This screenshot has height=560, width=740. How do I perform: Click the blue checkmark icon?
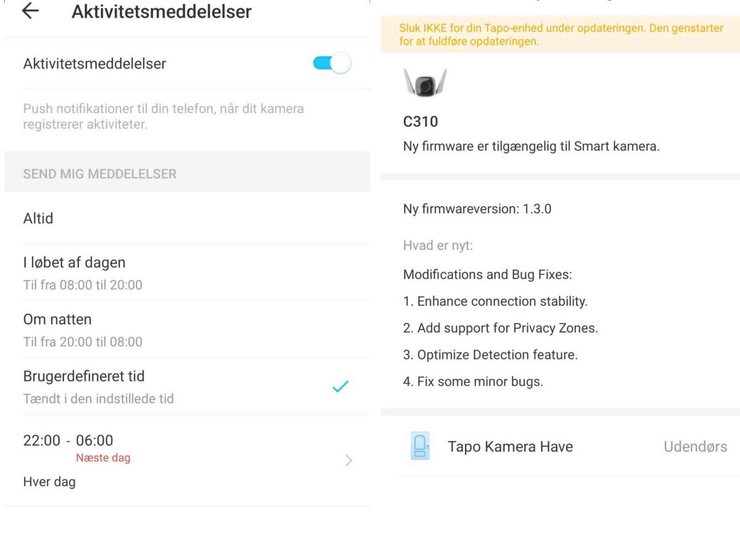340,387
